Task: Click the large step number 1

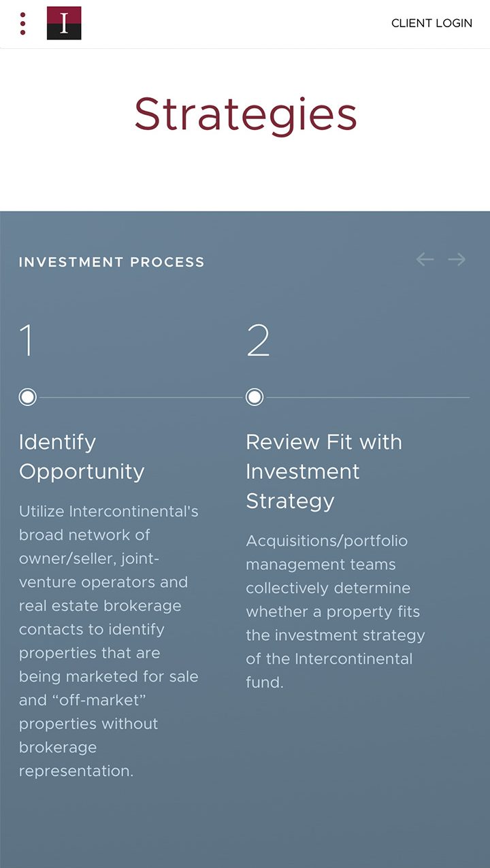Action: click(x=27, y=341)
